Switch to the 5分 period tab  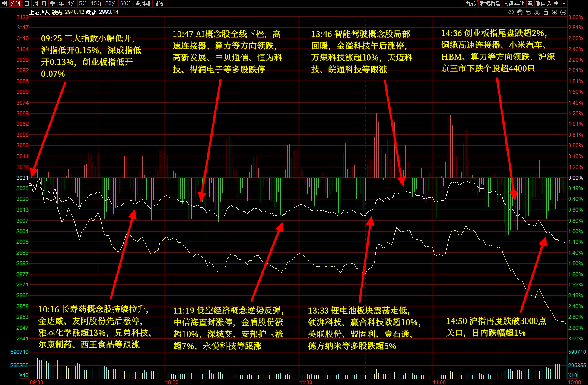click(83, 3)
